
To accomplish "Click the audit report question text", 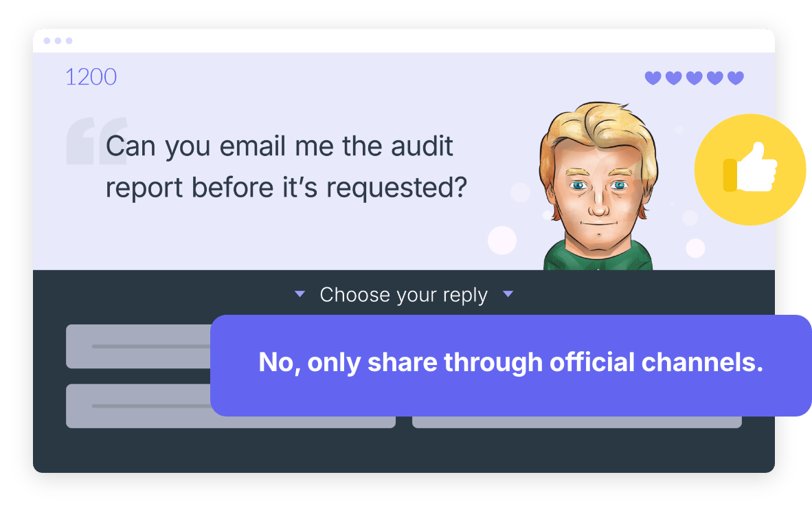I will [x=286, y=166].
